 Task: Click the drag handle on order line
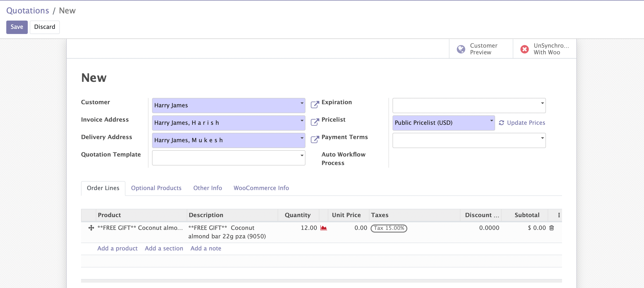click(x=91, y=228)
